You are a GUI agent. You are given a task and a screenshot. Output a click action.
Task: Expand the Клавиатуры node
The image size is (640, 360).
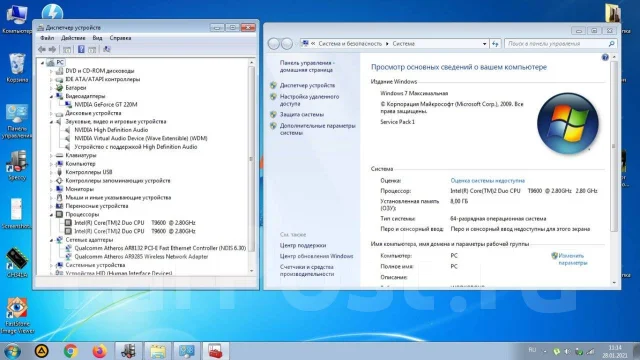tap(51, 156)
